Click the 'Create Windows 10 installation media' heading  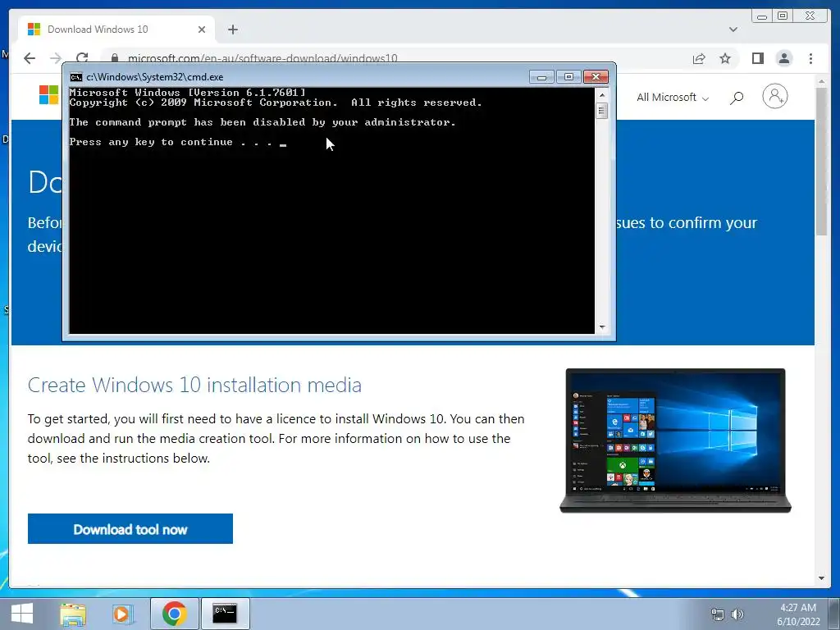click(194, 385)
